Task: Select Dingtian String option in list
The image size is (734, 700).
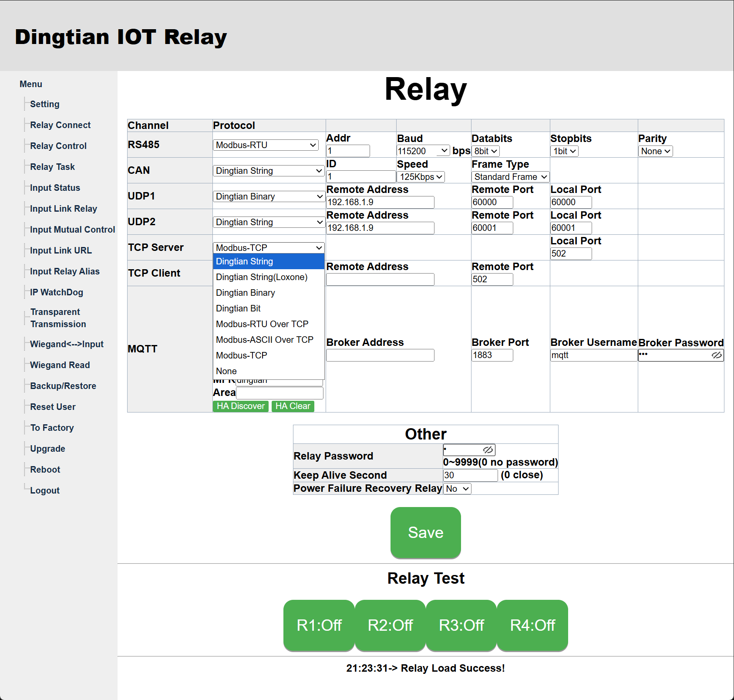Action: [269, 261]
